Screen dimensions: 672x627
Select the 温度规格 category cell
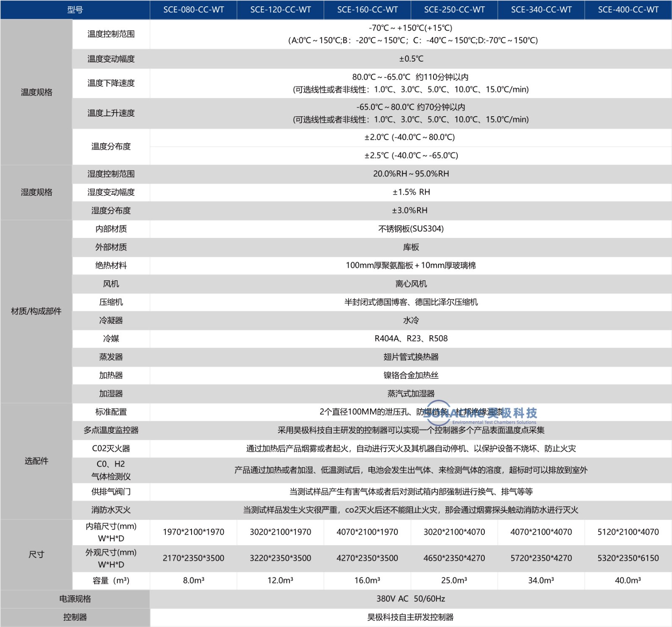pyautogui.click(x=37, y=92)
